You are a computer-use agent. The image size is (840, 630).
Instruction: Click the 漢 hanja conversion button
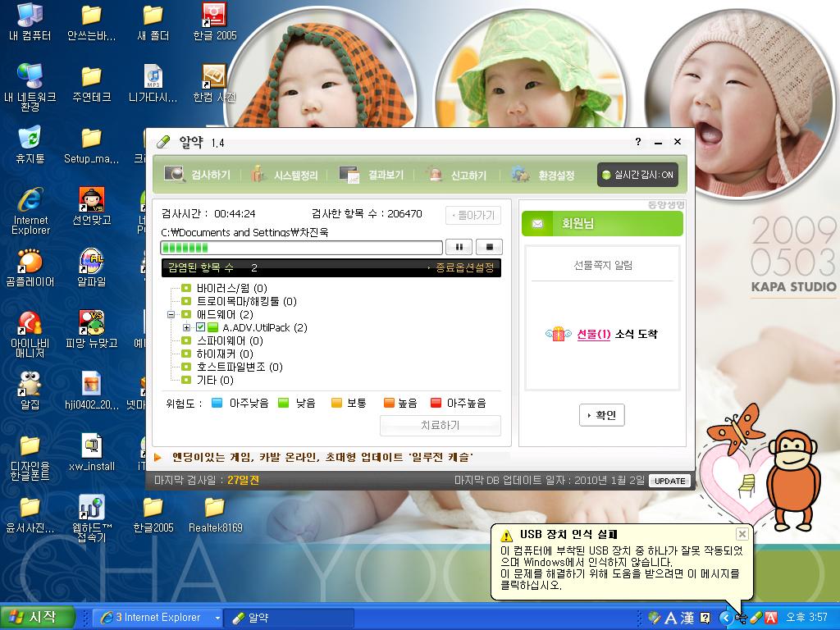[x=687, y=618]
